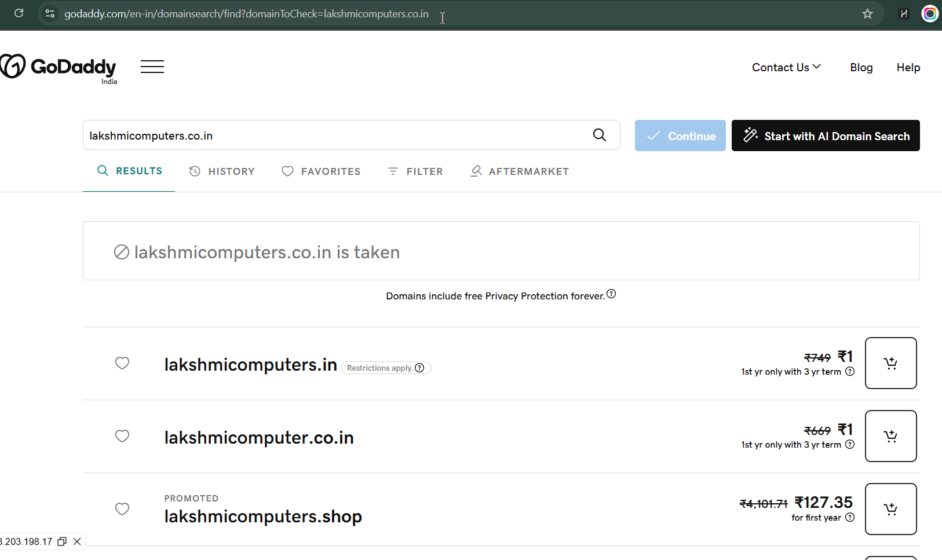Click the search magnifier icon in domain field

[x=599, y=136]
